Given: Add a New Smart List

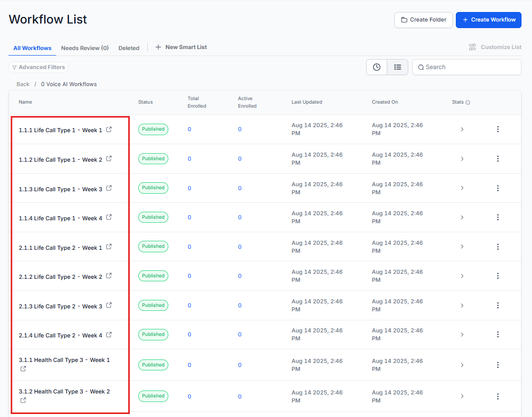Looking at the screenshot, I should click(x=181, y=47).
